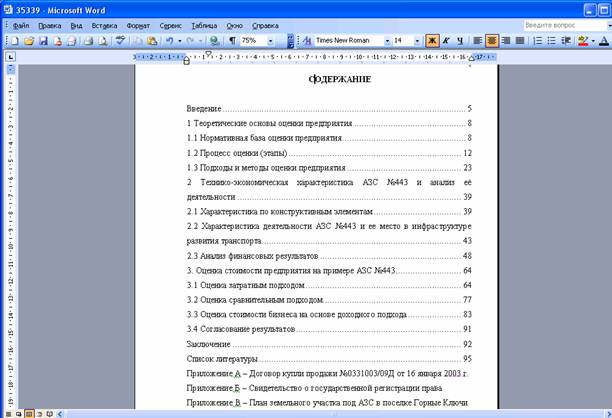Align text right
Image resolution: width=612 pixels, height=418 pixels.
pos(506,41)
